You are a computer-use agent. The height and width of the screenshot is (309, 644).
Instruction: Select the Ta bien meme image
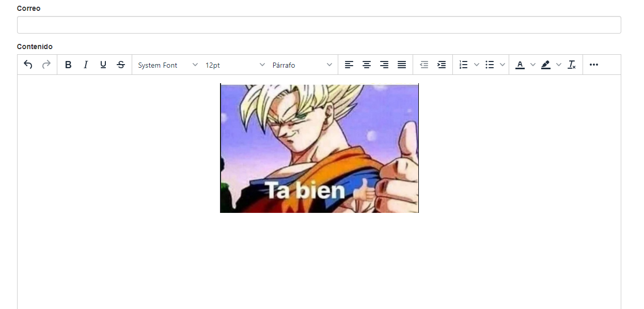pyautogui.click(x=319, y=148)
